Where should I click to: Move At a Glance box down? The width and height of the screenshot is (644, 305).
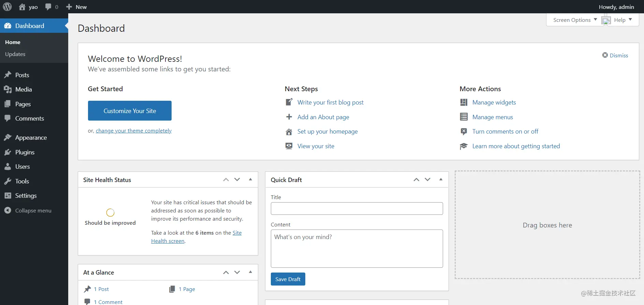(x=237, y=272)
